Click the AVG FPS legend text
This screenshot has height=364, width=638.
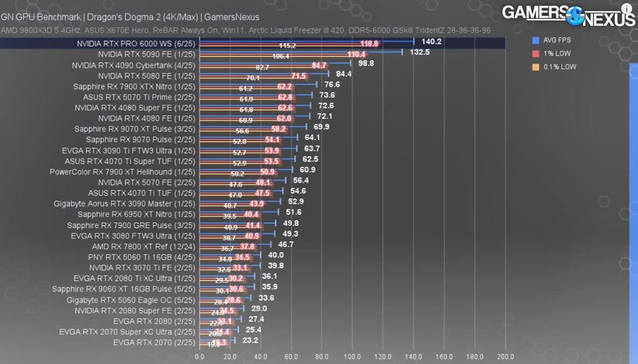click(557, 40)
